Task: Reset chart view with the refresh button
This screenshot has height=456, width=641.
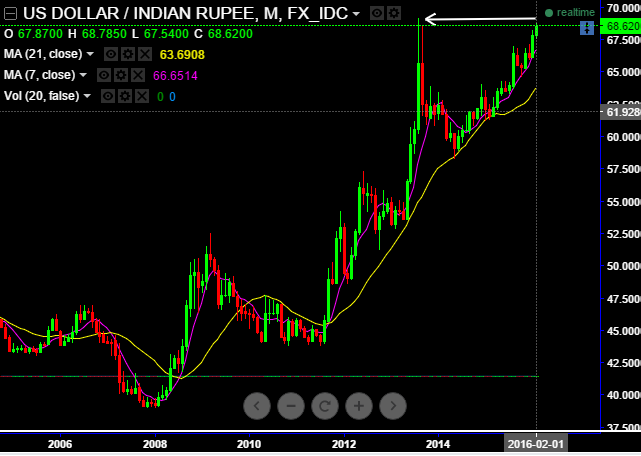Action: 325,406
